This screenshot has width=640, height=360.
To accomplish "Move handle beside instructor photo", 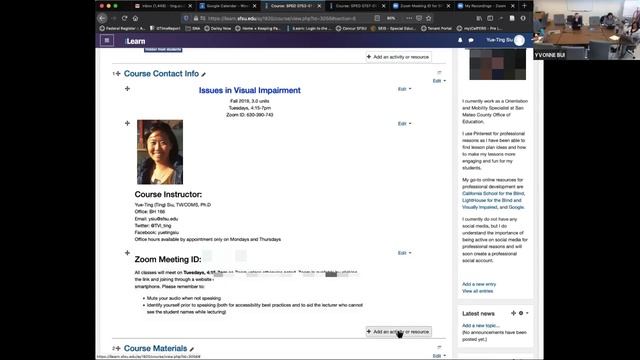I will pos(127,123).
